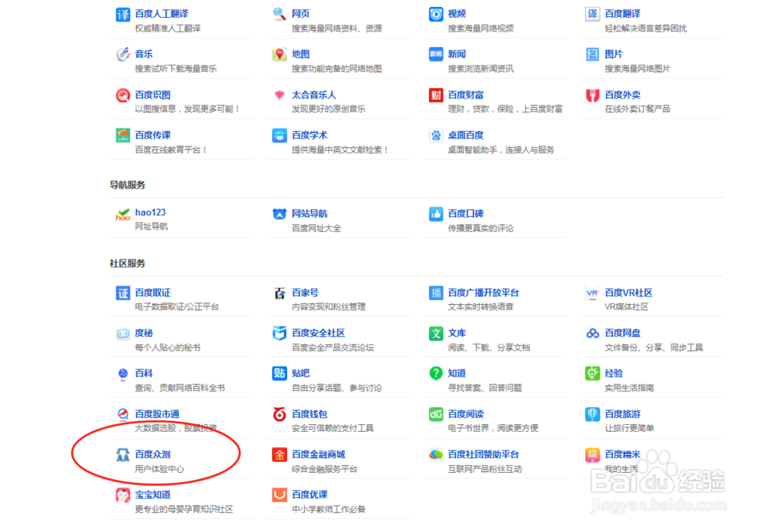Click the 百度股市通 icon

coord(122,414)
